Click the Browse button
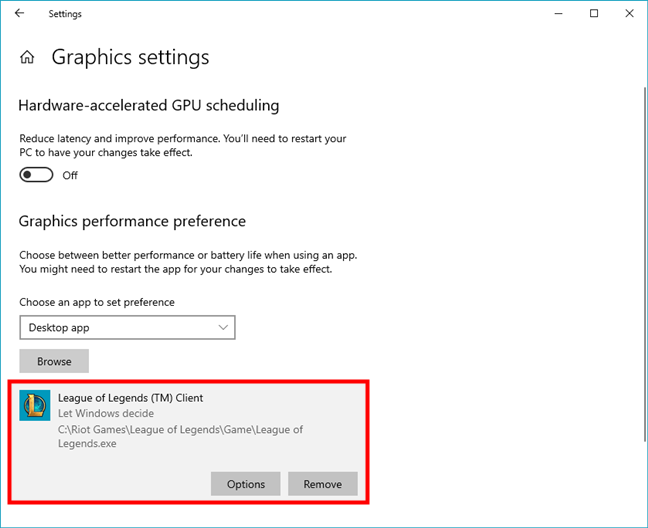Image resolution: width=648 pixels, height=528 pixels. click(x=54, y=361)
